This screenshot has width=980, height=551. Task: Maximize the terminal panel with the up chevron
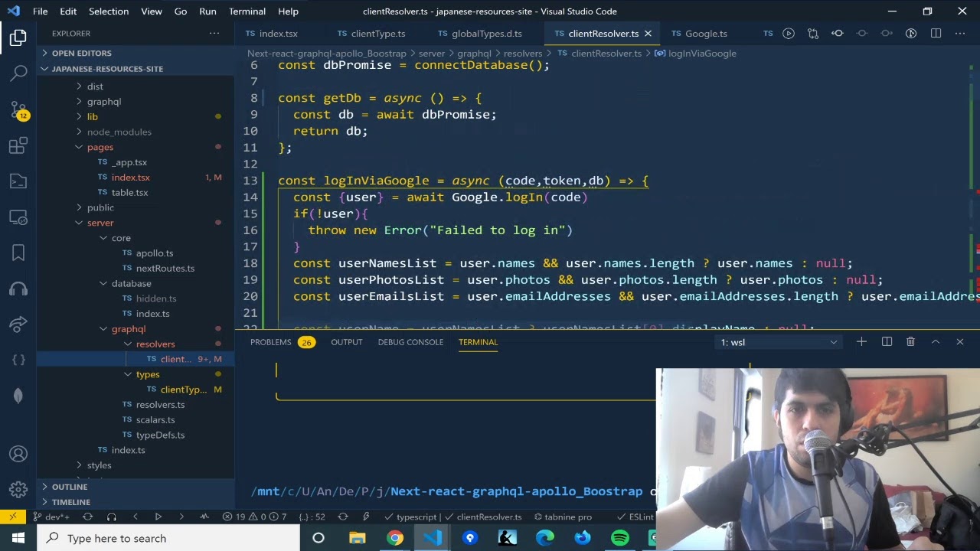point(935,342)
